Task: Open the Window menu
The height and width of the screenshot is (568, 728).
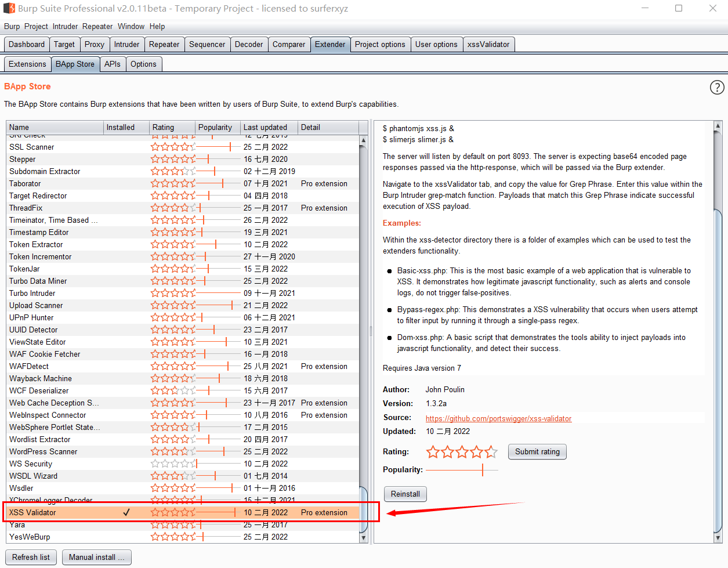Action: click(x=131, y=26)
